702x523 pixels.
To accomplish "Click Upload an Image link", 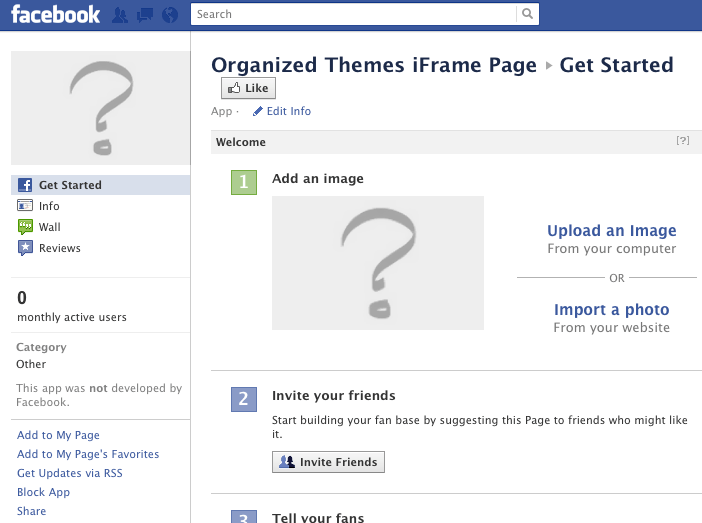I will (611, 231).
